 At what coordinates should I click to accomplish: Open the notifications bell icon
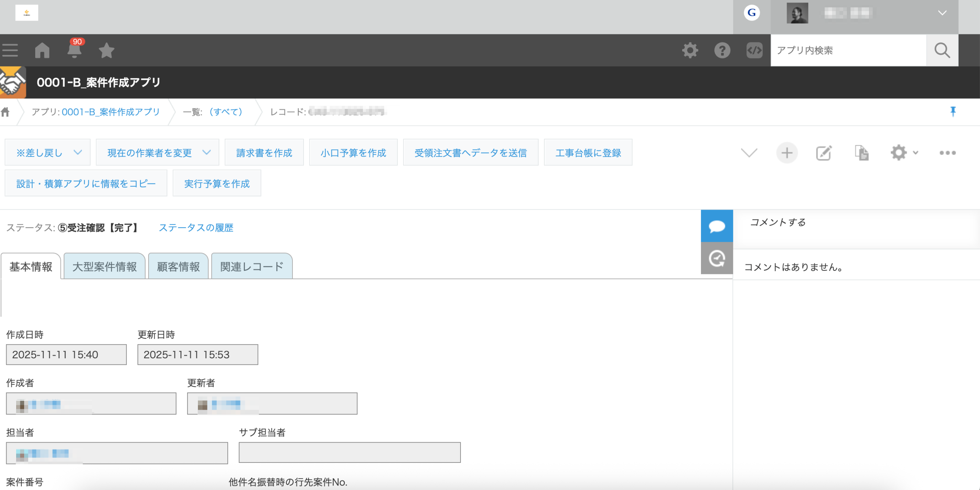click(x=74, y=50)
